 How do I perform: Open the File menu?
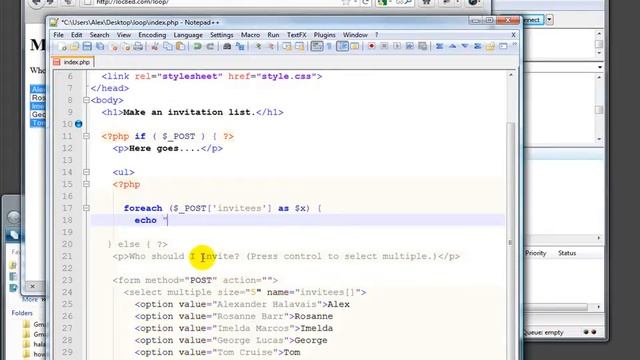(x=58, y=35)
